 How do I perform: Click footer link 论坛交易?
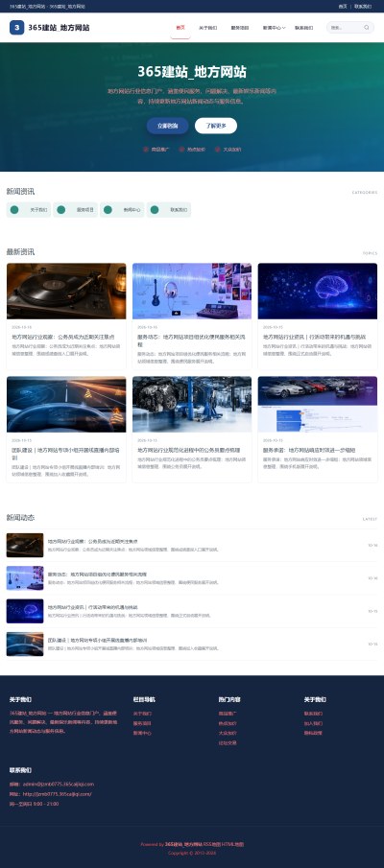coord(228,743)
